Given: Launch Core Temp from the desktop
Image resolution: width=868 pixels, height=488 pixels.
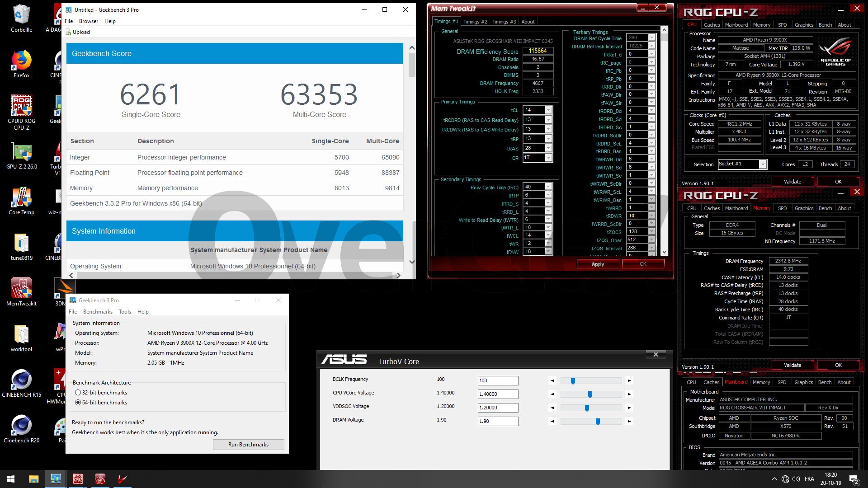Looking at the screenshot, I should [21, 198].
